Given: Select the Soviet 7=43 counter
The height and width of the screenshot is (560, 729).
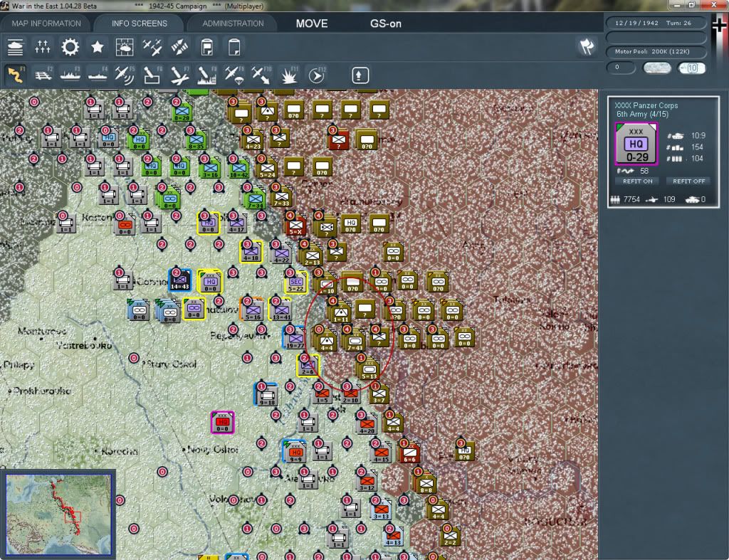Looking at the screenshot, I should (355, 341).
